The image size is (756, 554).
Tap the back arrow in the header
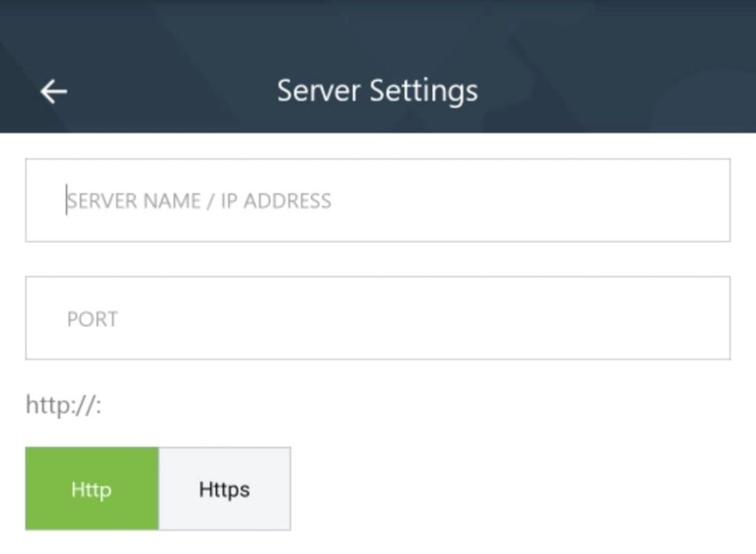tap(53, 91)
